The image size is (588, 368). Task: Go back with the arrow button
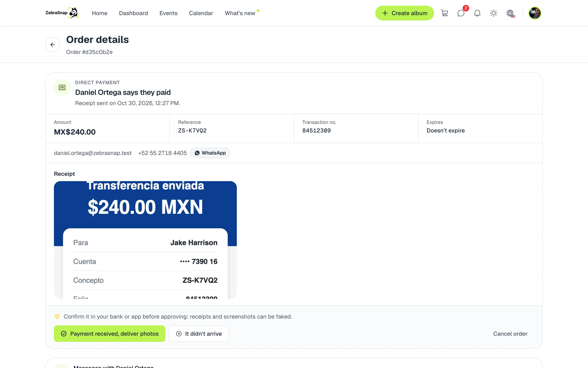(53, 45)
